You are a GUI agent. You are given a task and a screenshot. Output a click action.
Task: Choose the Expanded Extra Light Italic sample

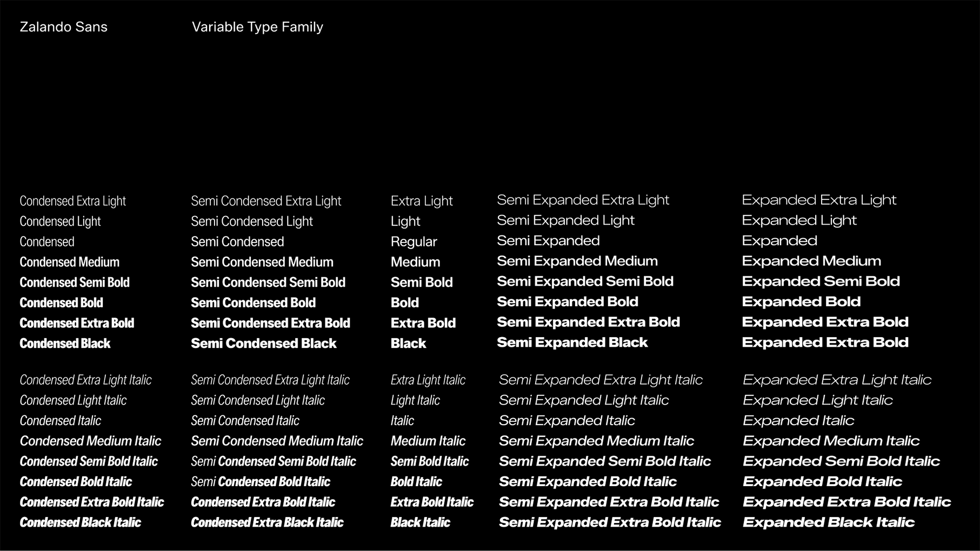[836, 380]
